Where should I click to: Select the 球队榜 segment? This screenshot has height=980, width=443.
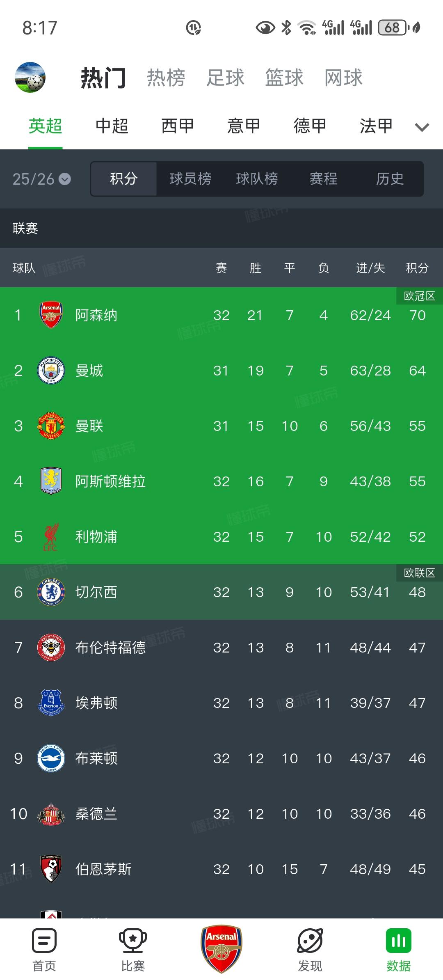point(257,179)
